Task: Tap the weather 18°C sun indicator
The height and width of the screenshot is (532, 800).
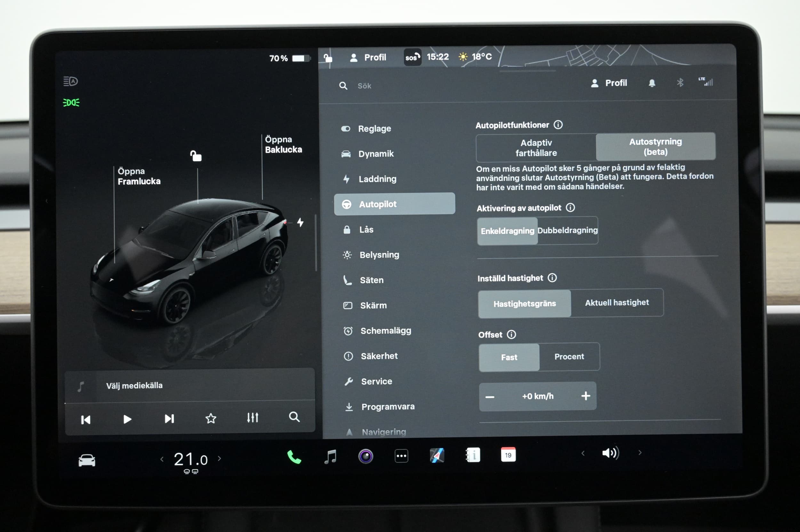Action: point(475,57)
